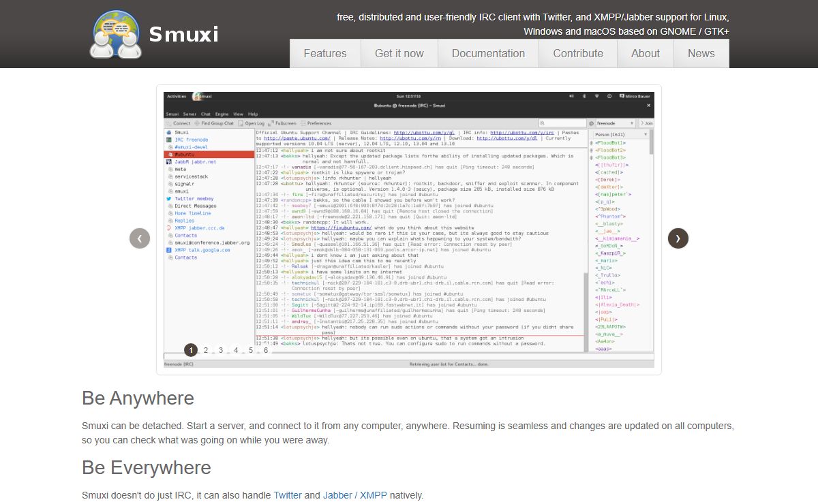Jump to carousel page 5
The image size is (818, 504).
tap(251, 350)
